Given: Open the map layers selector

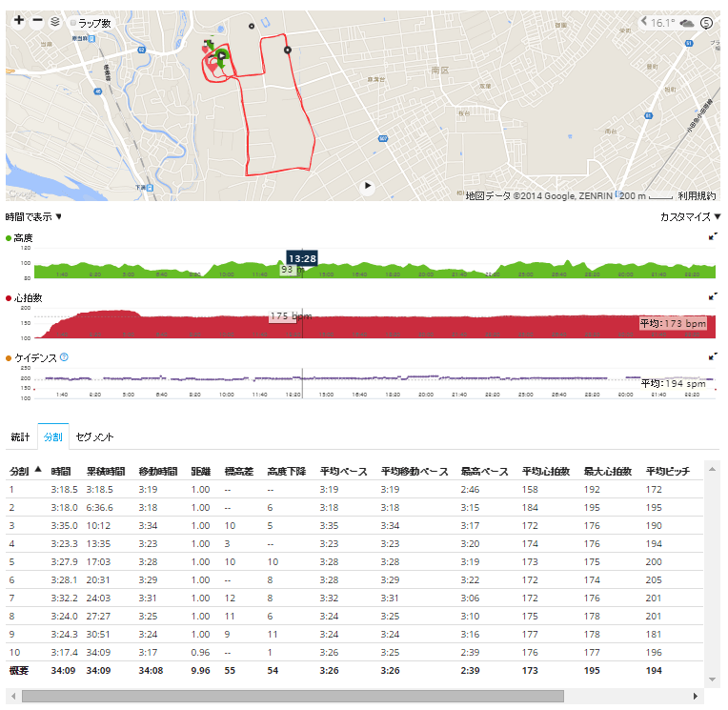Looking at the screenshot, I should tap(55, 21).
